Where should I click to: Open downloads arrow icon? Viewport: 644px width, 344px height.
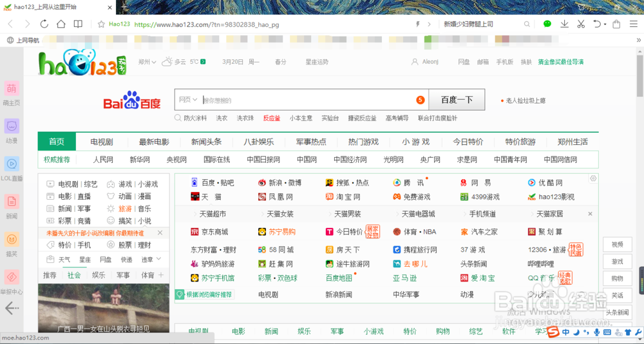[564, 24]
